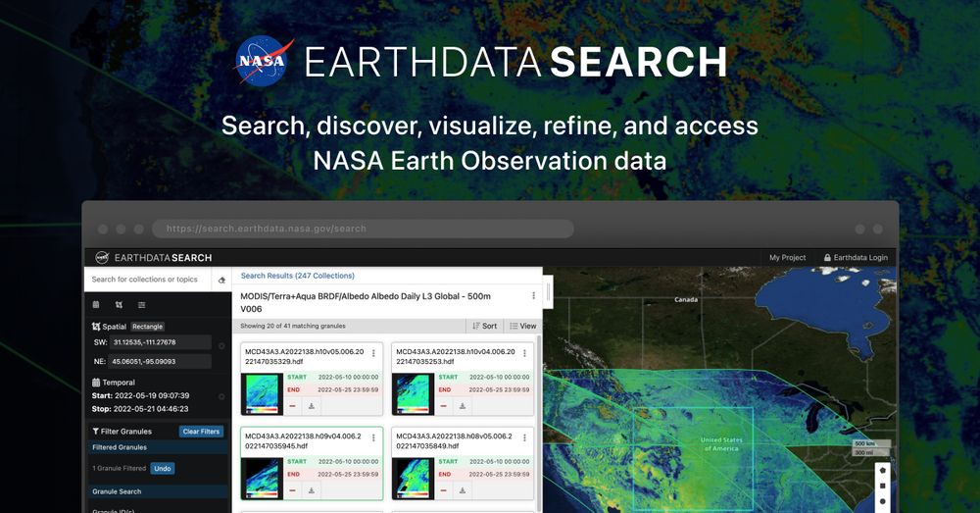
Task: Click the eraser clear-search icon
Action: click(x=221, y=280)
